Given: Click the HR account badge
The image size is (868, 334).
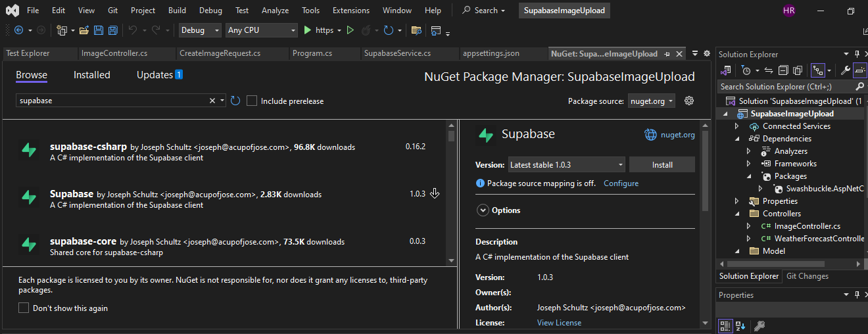Looking at the screenshot, I should tap(789, 11).
